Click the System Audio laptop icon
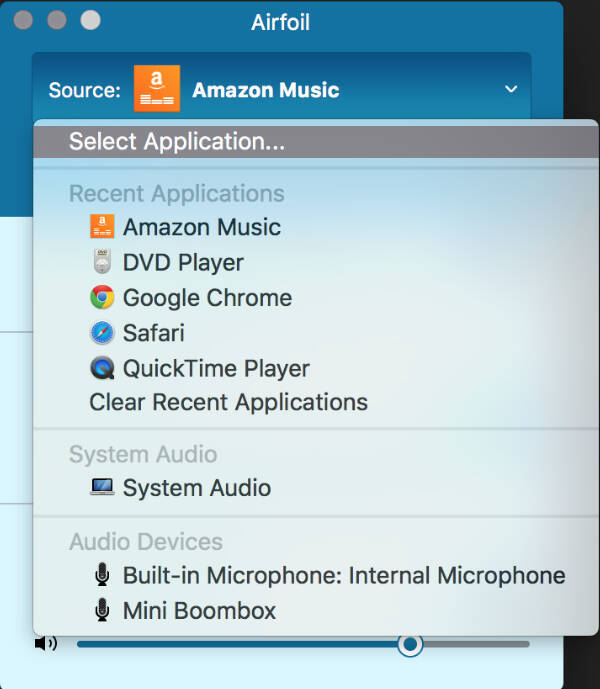The height and width of the screenshot is (689, 600). tap(102, 488)
